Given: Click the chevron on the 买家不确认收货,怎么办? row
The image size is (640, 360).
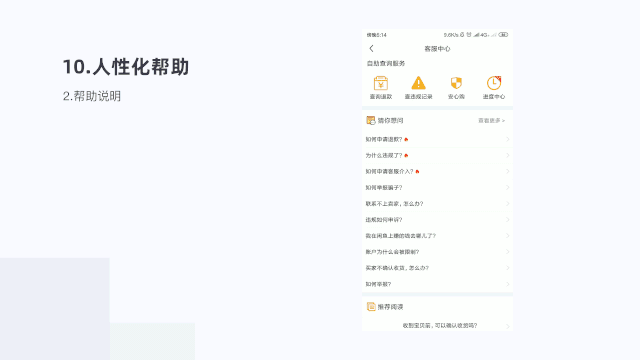Looking at the screenshot, I should coord(508,268).
